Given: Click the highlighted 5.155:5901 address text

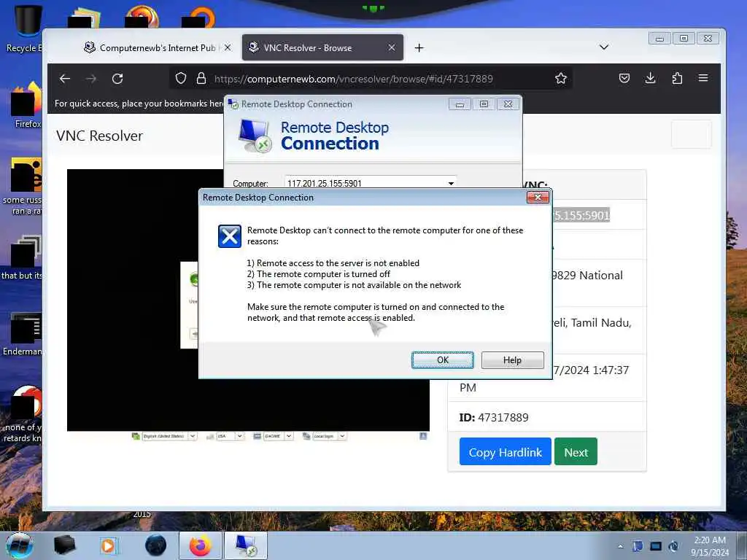Looking at the screenshot, I should (581, 215).
